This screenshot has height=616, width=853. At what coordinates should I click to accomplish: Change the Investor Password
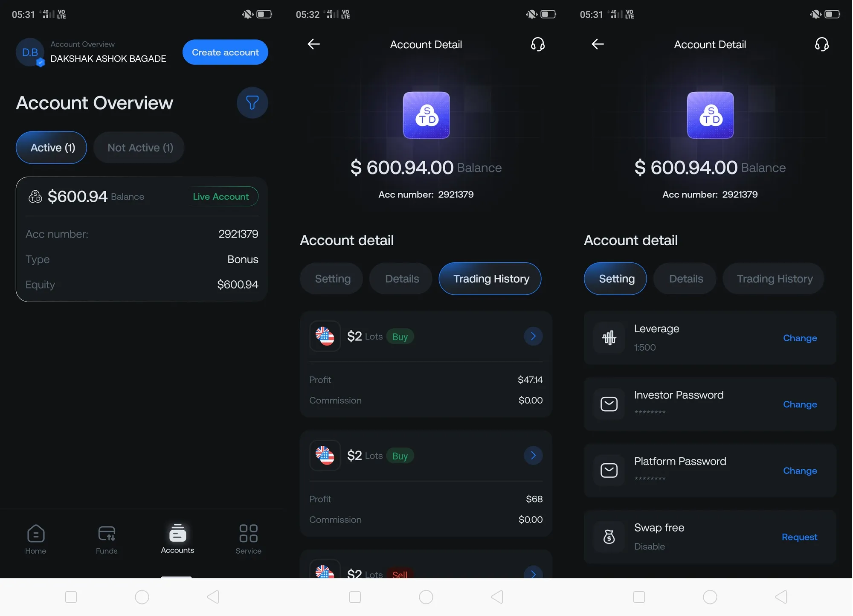[800, 404]
